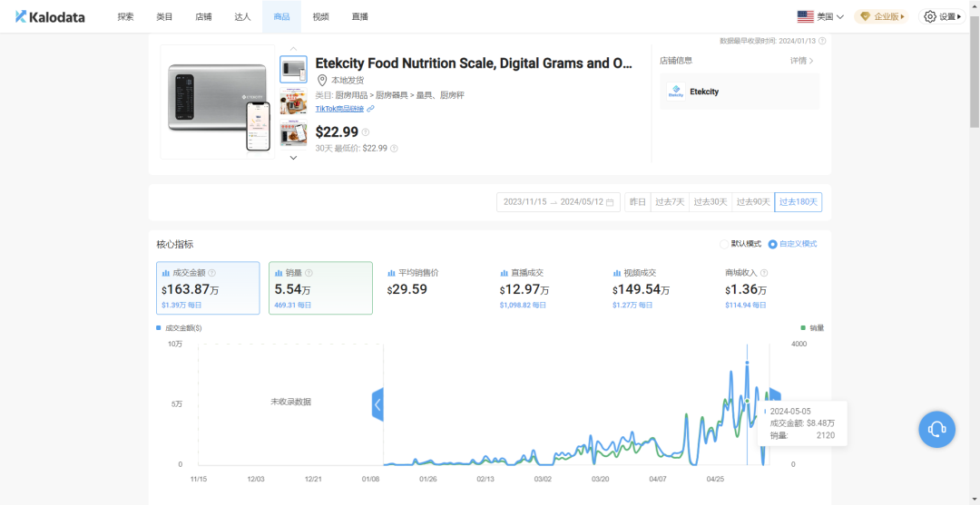Click the product title text
Screen dimensions: 980x505
[474, 63]
